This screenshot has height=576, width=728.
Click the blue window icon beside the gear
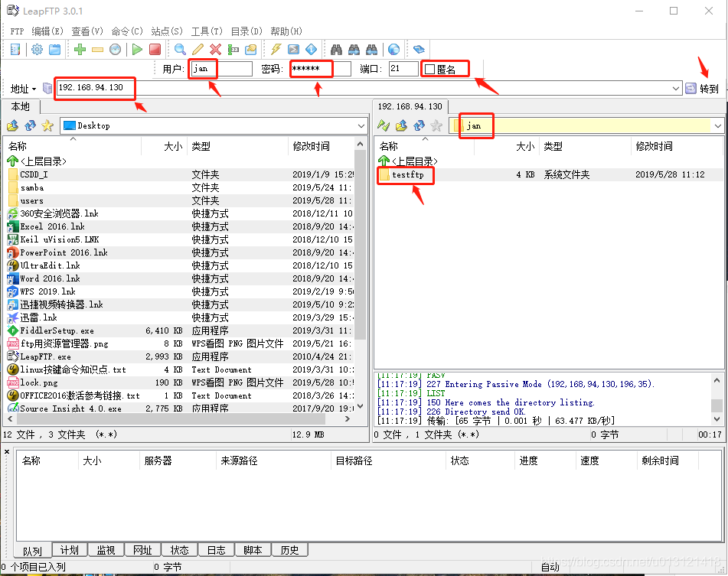(x=55, y=49)
